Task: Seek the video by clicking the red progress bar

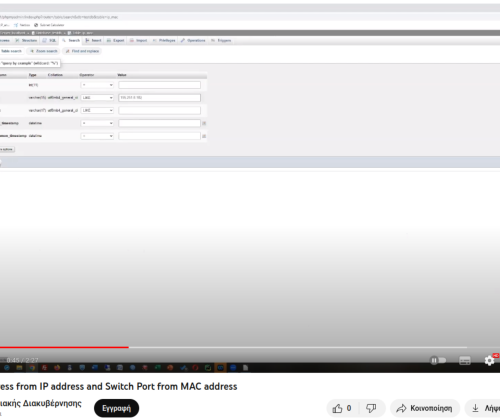Action: (x=64, y=347)
